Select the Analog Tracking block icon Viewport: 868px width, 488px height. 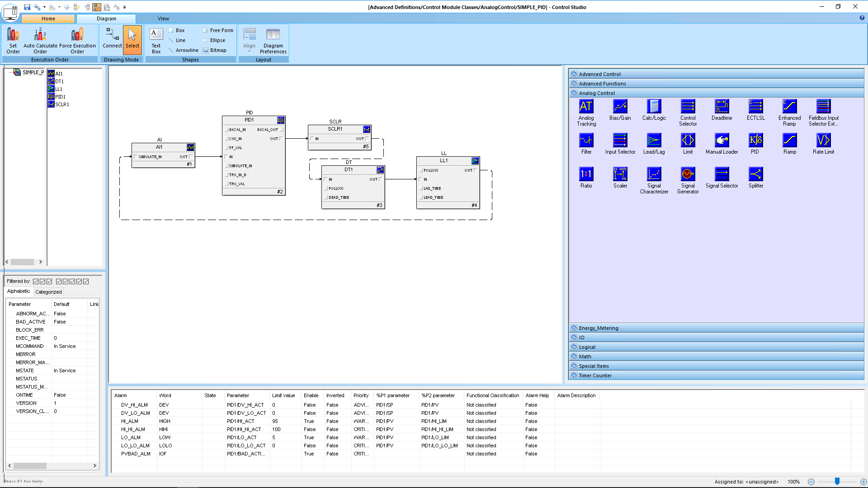pos(586,107)
